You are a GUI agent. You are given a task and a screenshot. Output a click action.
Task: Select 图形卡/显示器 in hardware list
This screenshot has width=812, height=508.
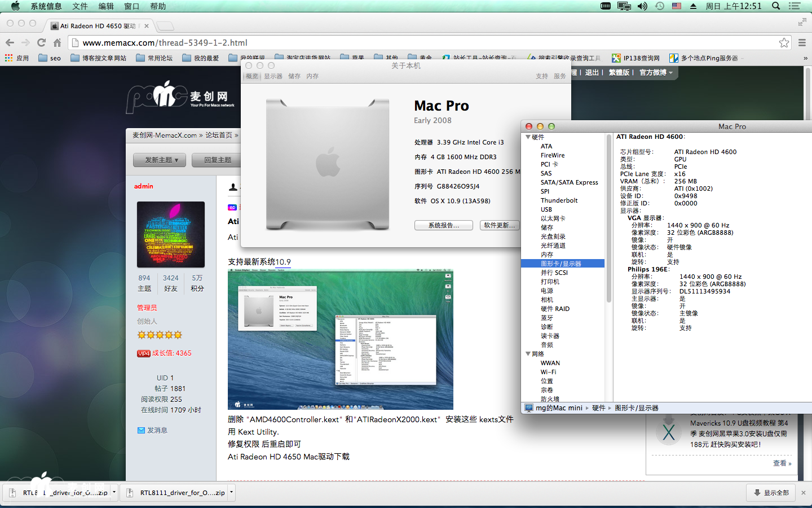point(561,264)
